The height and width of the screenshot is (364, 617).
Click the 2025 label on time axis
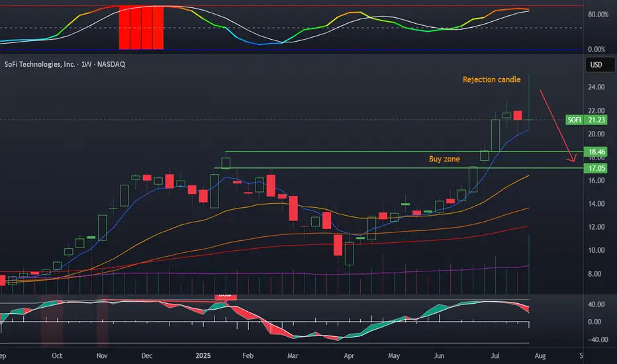[203, 356]
